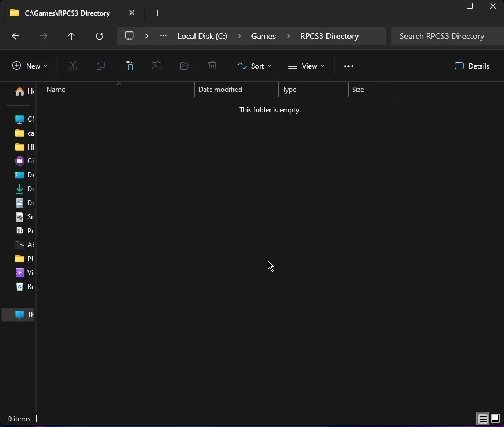Open the View dropdown
The image size is (504, 427).
[x=306, y=66]
